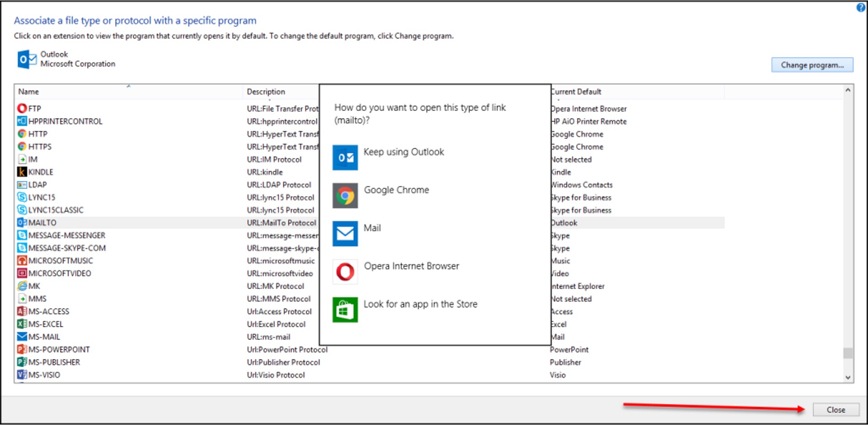Select the KINDLE protocol icon

click(x=21, y=172)
